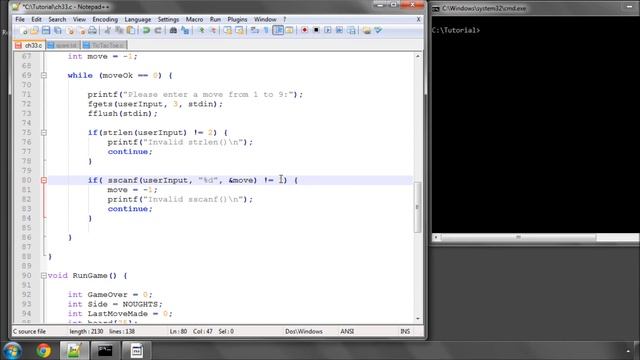Enable synchronized vertical scrolling
This screenshot has height=360, width=640.
(x=228, y=31)
